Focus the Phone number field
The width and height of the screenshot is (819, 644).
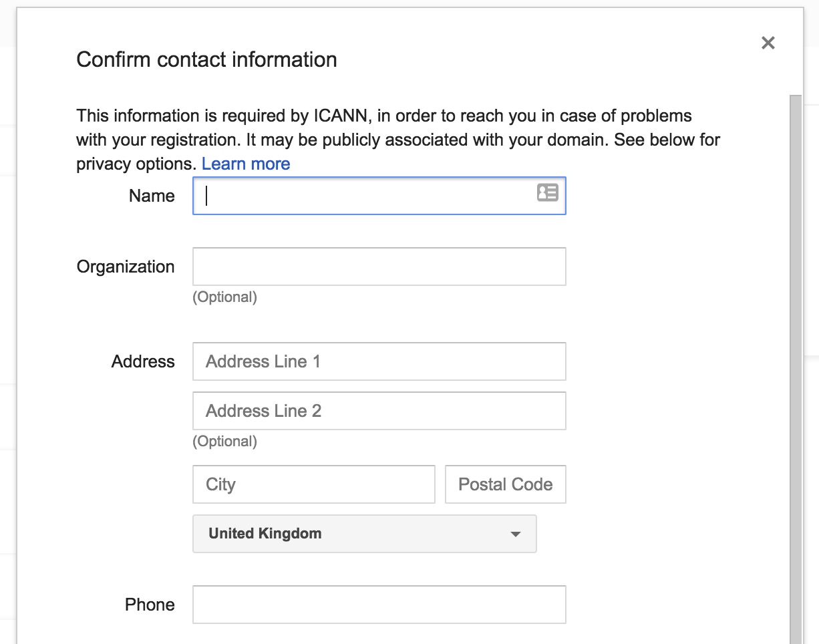coord(379,605)
